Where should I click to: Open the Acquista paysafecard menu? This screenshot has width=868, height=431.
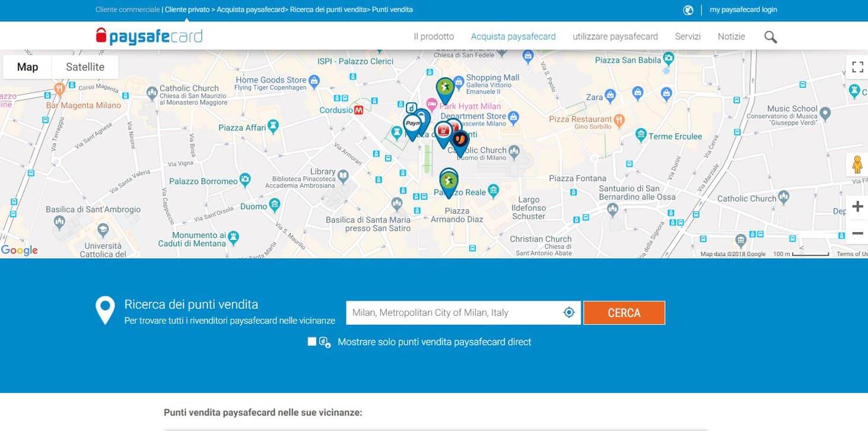[x=513, y=36]
